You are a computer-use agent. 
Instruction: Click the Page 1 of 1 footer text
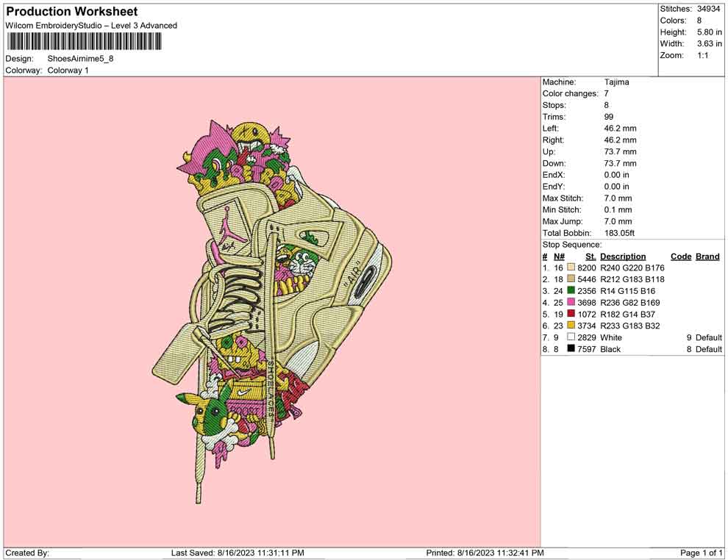pyautogui.click(x=702, y=553)
